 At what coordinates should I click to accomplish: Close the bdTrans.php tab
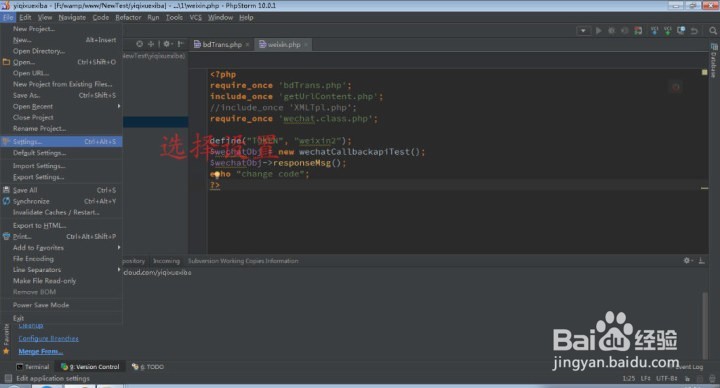point(247,45)
